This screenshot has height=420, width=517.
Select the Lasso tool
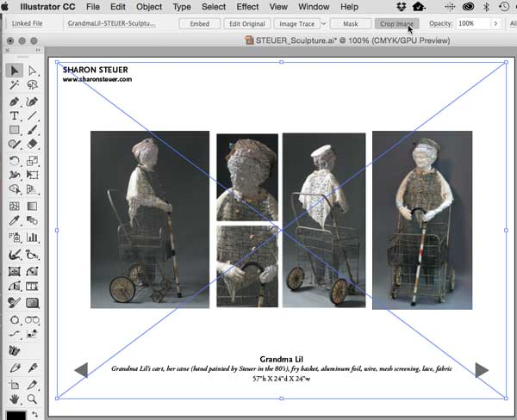tap(32, 85)
